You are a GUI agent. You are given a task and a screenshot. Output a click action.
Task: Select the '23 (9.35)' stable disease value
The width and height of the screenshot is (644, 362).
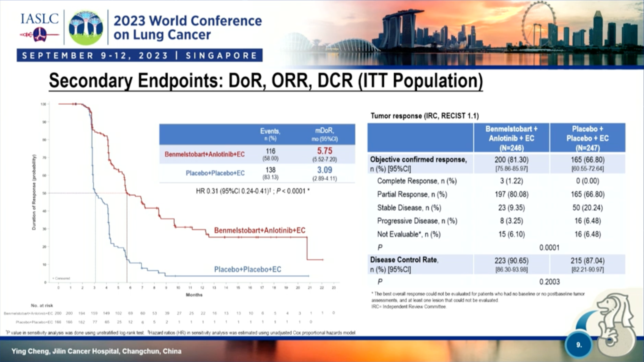(x=511, y=208)
